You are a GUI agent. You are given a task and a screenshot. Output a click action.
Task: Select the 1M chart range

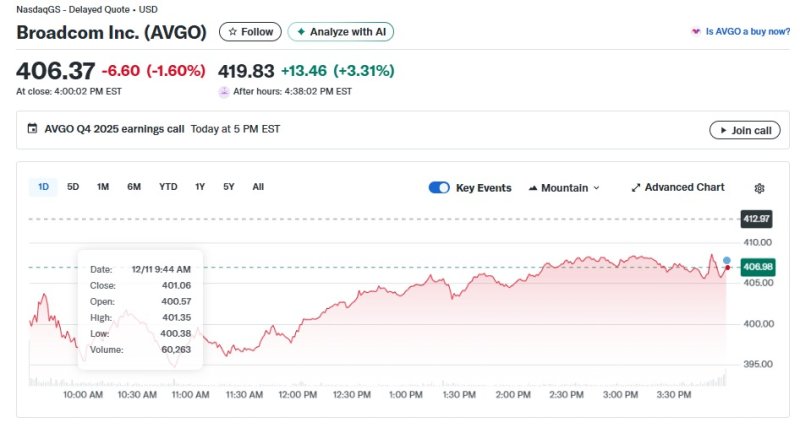pyautogui.click(x=103, y=187)
